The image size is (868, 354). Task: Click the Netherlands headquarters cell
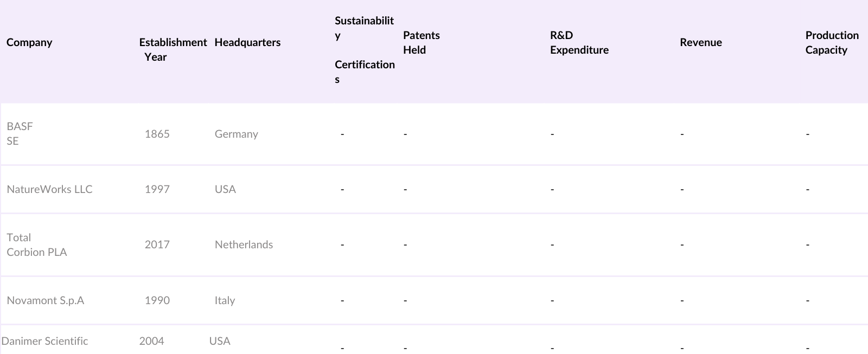pos(244,244)
